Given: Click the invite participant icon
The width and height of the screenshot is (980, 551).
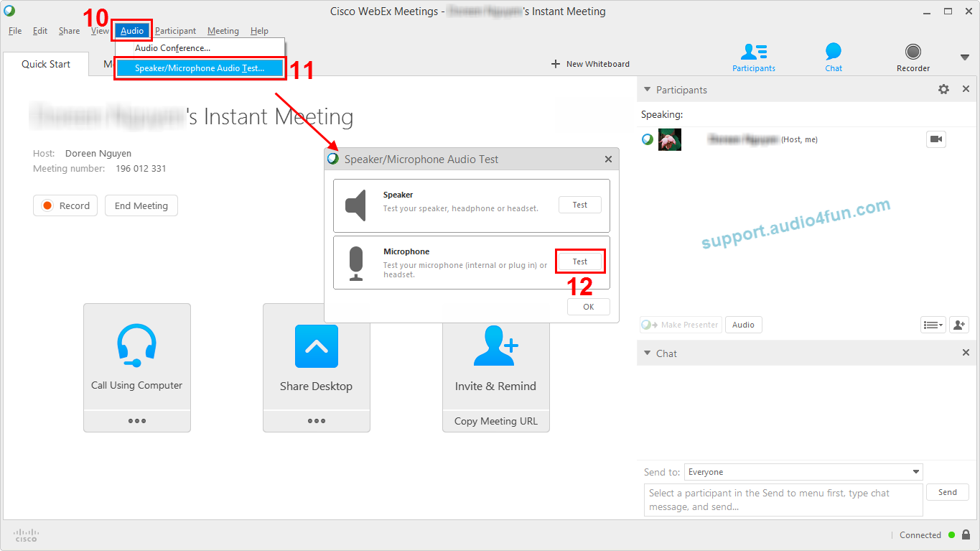Looking at the screenshot, I should [959, 325].
